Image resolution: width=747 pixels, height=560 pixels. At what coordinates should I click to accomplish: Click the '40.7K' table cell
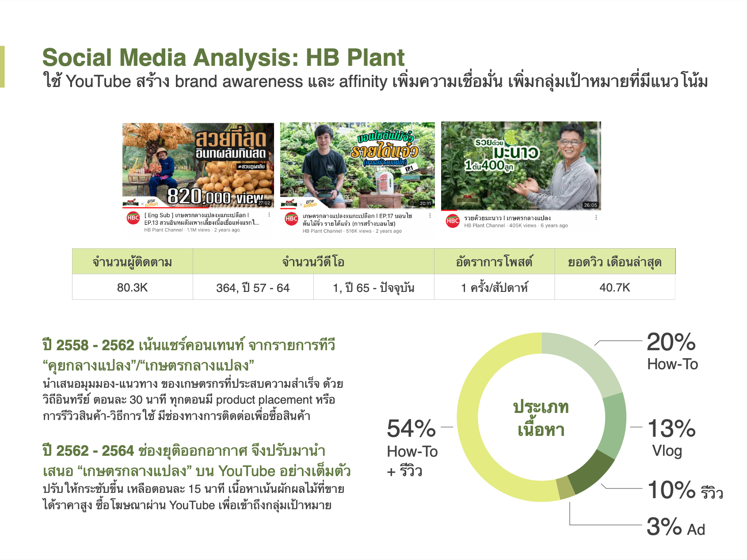pos(615,287)
